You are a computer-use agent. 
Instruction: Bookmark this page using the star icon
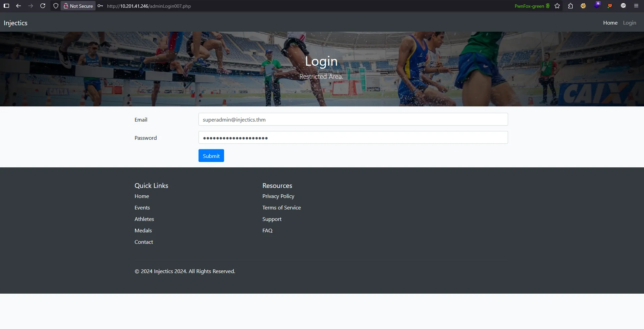coord(557,6)
